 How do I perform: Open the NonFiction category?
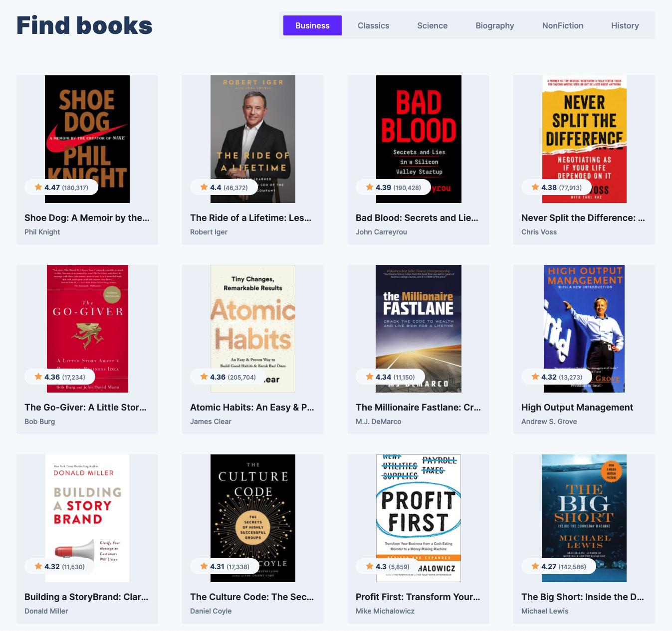point(562,25)
